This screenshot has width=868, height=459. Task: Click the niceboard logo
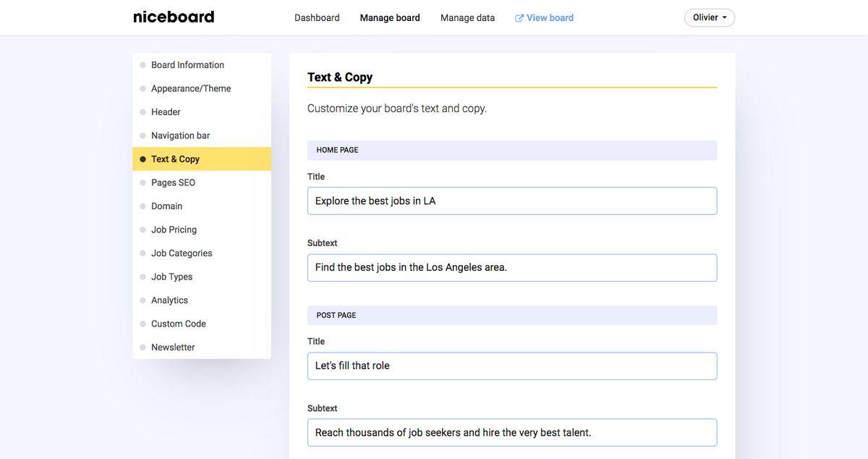coord(174,17)
